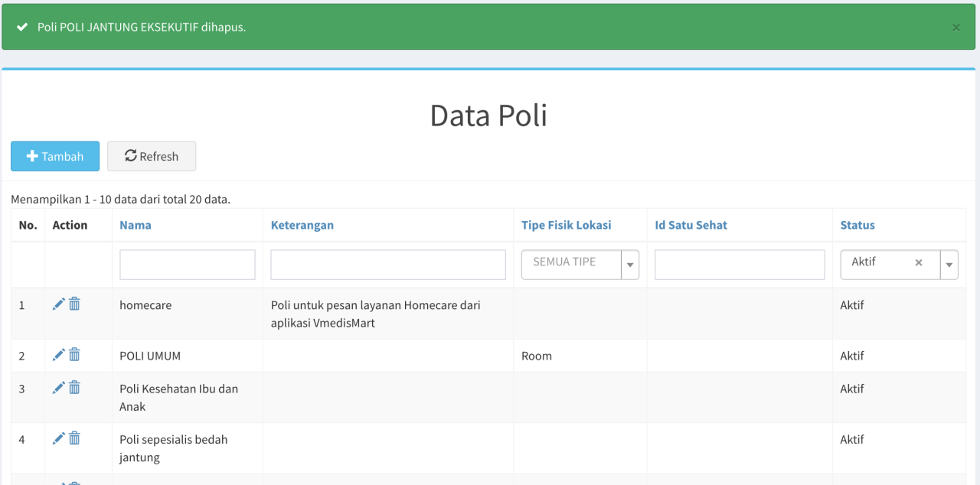This screenshot has height=485, width=980.
Task: Select 'Poli Kesehatan Ibu dan Anak' text
Action: click(178, 398)
